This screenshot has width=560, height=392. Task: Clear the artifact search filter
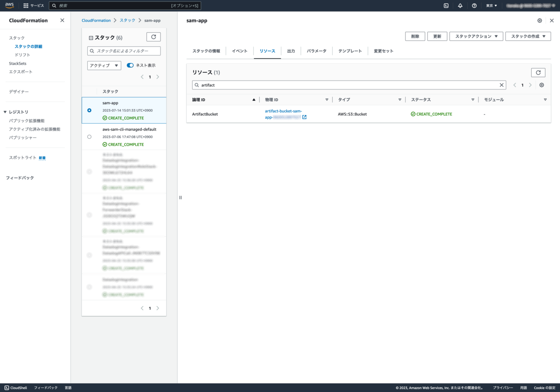pyautogui.click(x=502, y=85)
